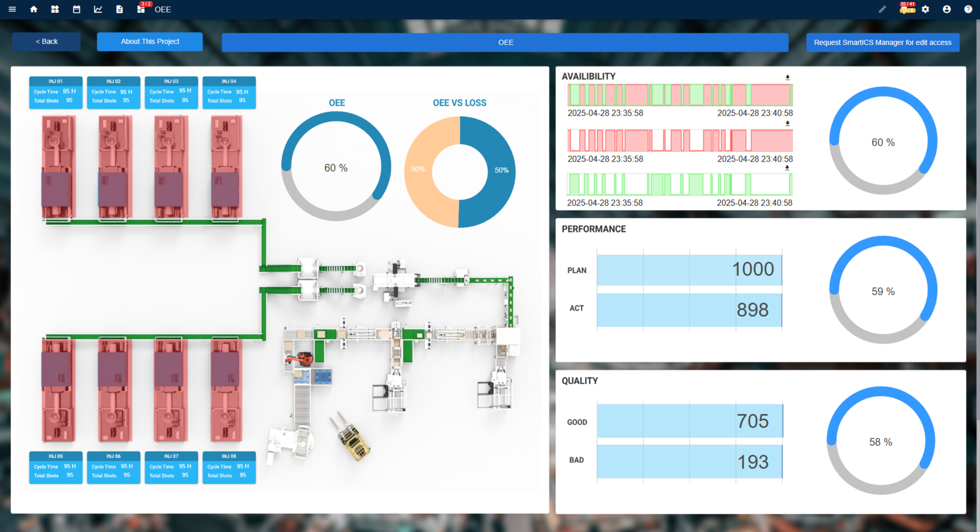Select the OEE title bar
Screen dimensions: 980x532
505,42
